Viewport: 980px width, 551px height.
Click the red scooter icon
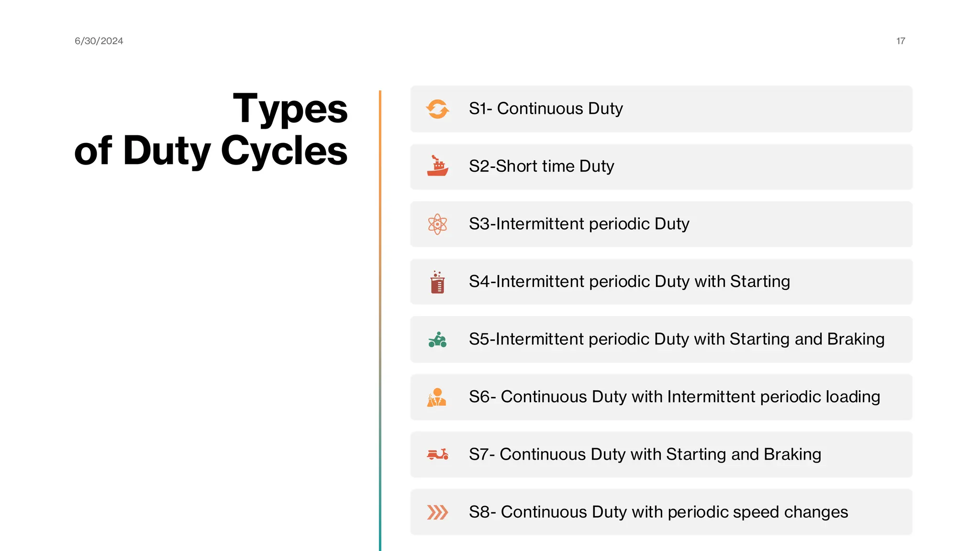pos(437,454)
